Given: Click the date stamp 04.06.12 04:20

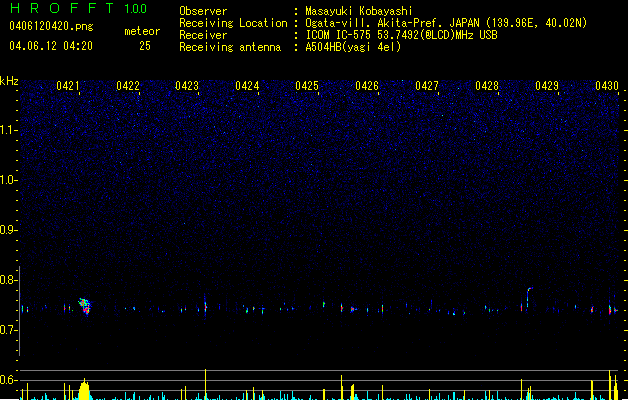Looking at the screenshot, I should pyautogui.click(x=51, y=46).
